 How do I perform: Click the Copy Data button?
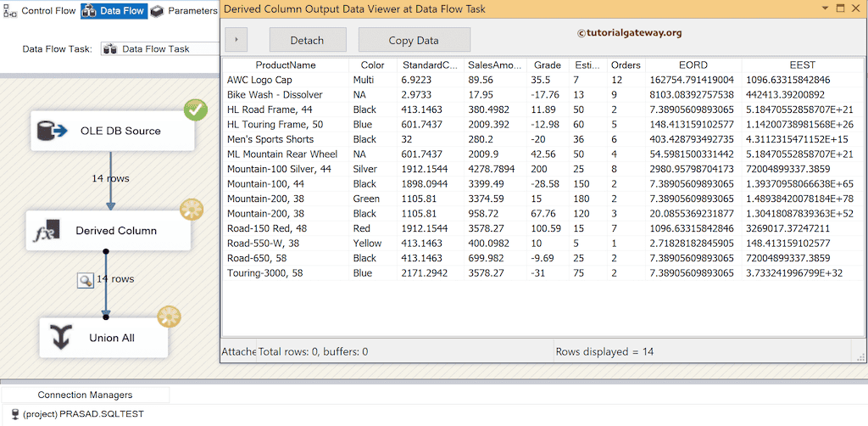click(414, 40)
